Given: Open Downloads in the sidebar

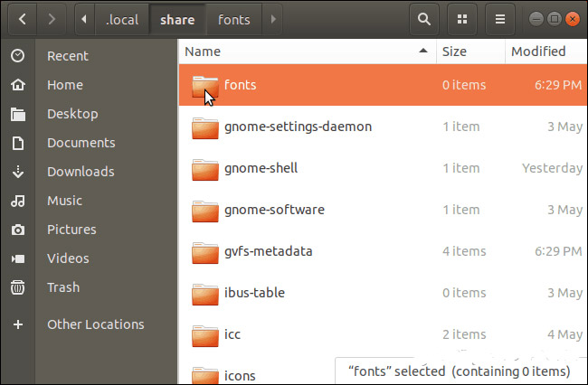Looking at the screenshot, I should [x=81, y=172].
